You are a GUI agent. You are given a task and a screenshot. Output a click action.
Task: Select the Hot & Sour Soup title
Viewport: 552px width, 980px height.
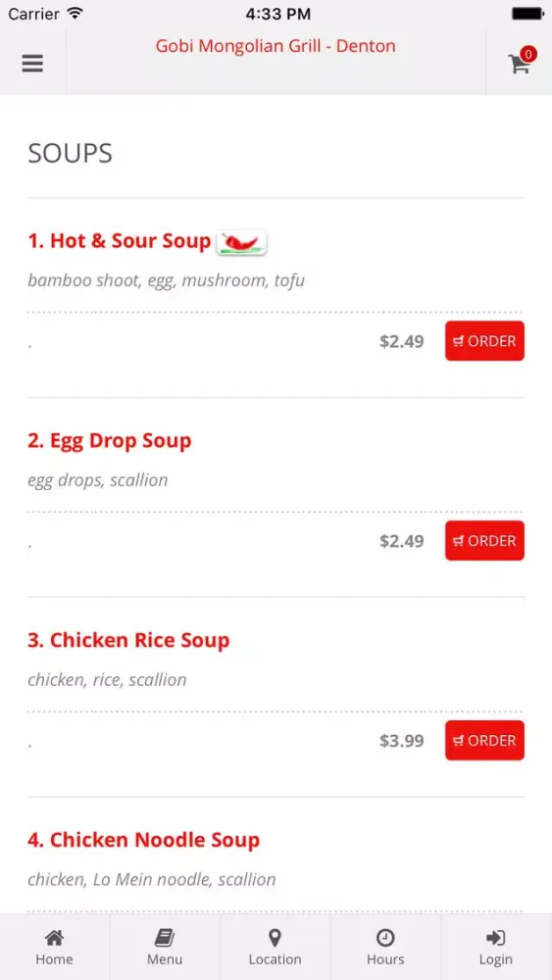coord(120,241)
